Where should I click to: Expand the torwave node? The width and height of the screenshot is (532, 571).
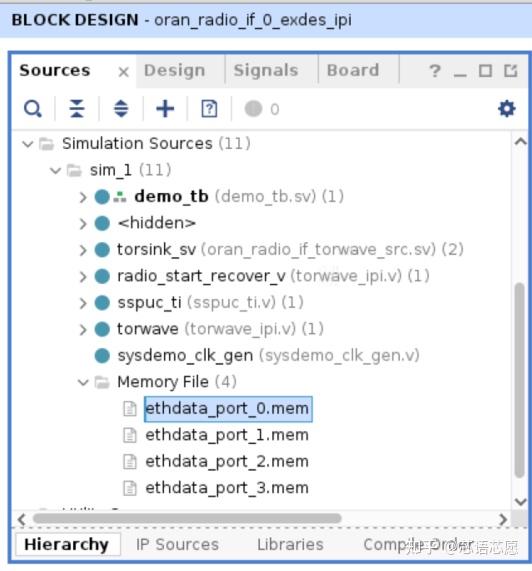[83, 330]
